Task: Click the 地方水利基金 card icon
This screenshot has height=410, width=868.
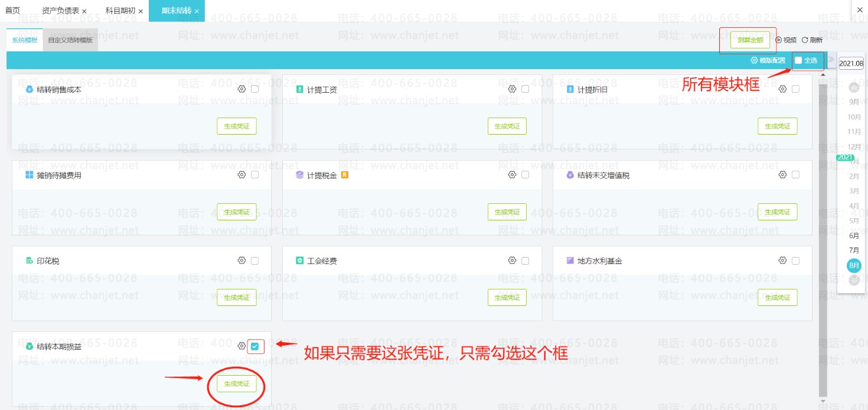Action: 570,261
